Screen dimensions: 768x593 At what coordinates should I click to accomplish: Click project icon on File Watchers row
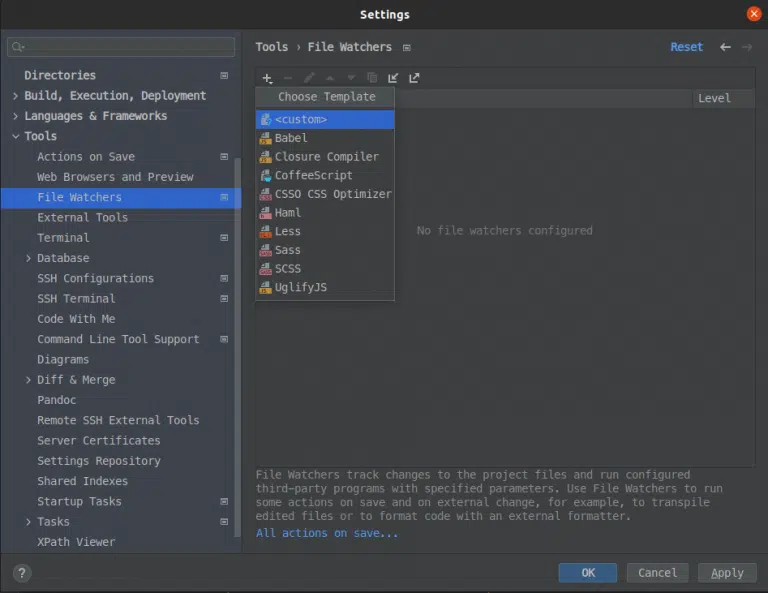coord(224,197)
